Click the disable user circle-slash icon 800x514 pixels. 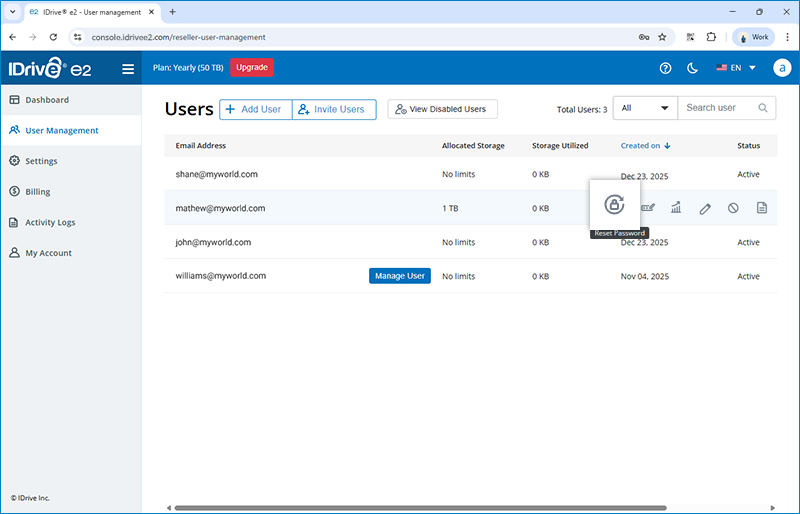click(x=733, y=208)
